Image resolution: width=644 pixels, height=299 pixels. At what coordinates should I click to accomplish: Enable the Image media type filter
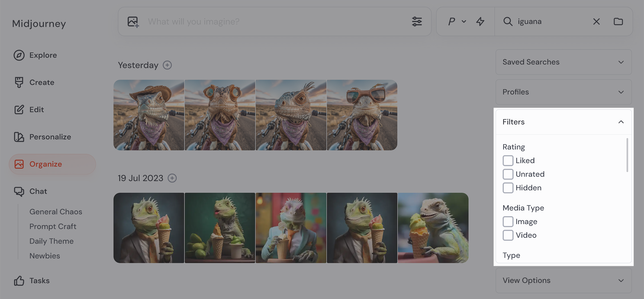coord(508,222)
